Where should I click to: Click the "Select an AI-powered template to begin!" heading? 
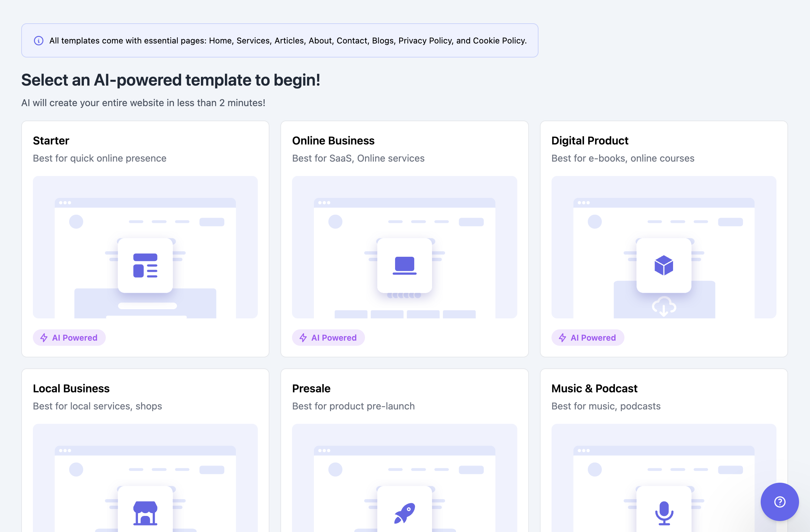click(171, 80)
